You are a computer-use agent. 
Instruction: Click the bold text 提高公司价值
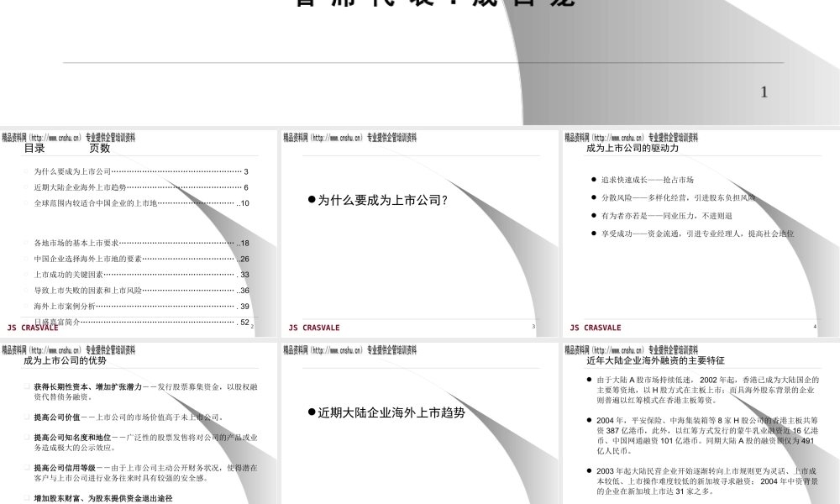(x=57, y=417)
